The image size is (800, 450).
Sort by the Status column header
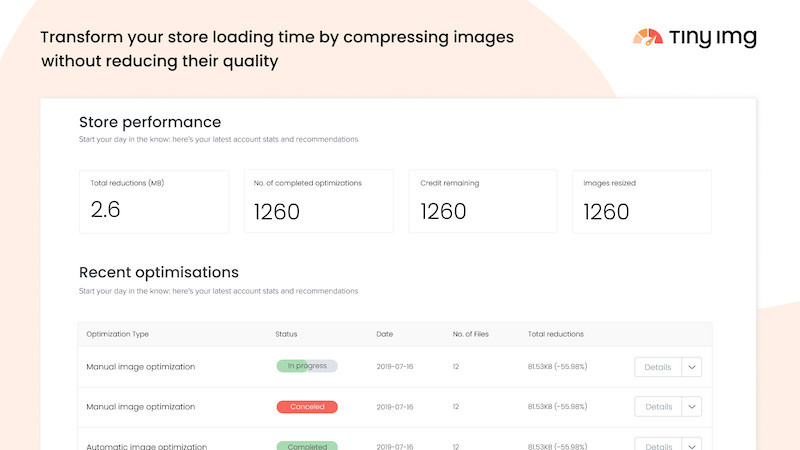(286, 334)
